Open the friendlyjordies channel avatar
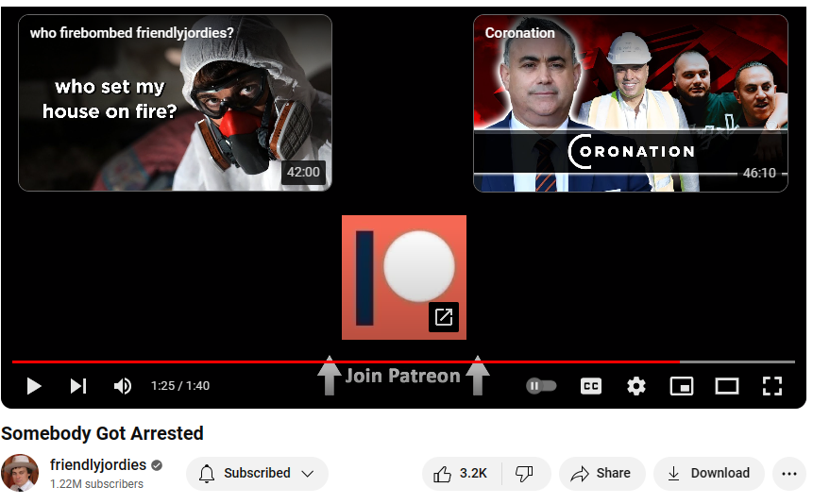The image size is (813, 504). 20,473
